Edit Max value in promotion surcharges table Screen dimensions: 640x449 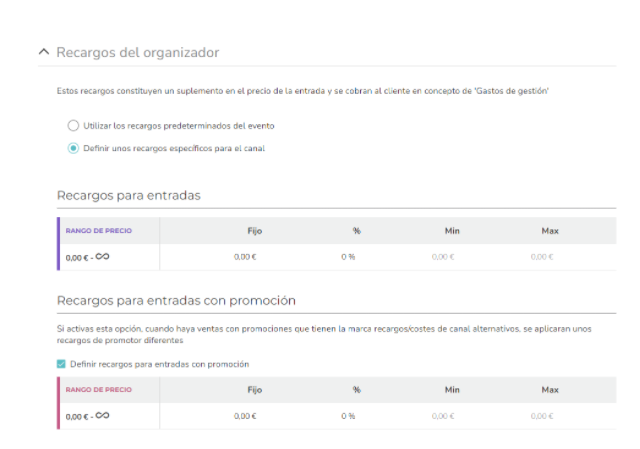point(542,416)
